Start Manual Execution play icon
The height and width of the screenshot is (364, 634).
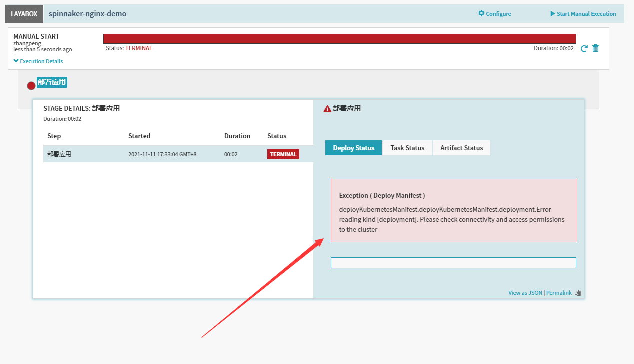point(553,14)
